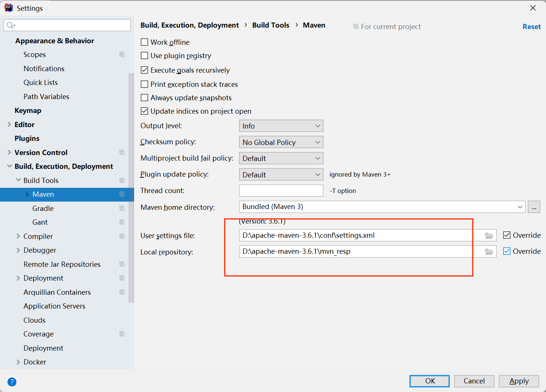
Task: Expand the Maven tree node arrow
Action: click(27, 194)
